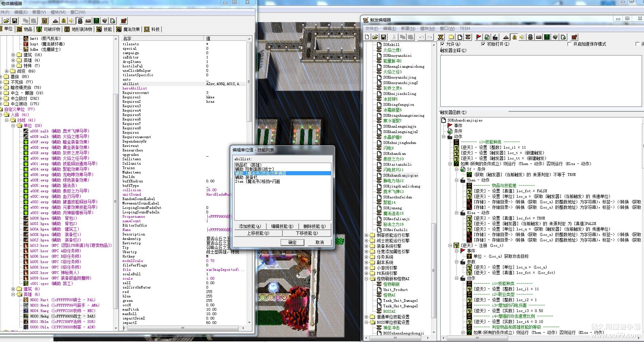Select 怪物刷新 trigger in trigger list

pyautogui.click(x=391, y=284)
